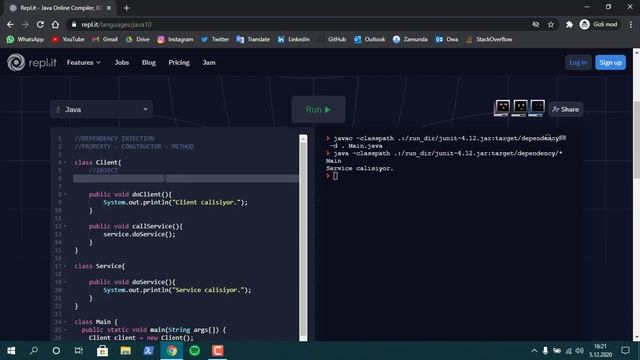Open the Microsoft Store taskbar icon
This screenshot has height=360, width=640.
click(102, 351)
